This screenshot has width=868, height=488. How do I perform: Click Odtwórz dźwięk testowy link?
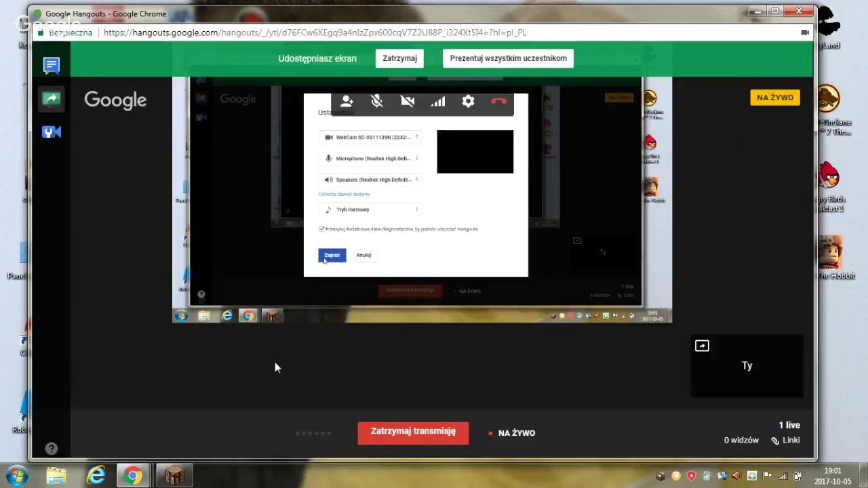(x=344, y=194)
